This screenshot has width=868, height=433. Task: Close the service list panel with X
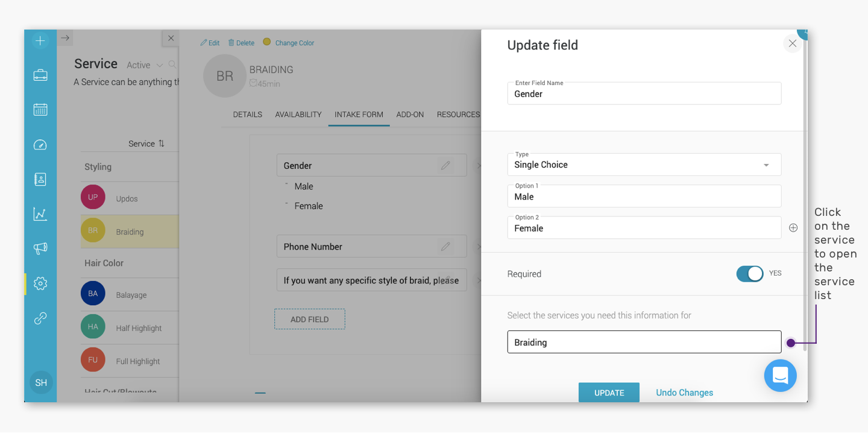[171, 38]
